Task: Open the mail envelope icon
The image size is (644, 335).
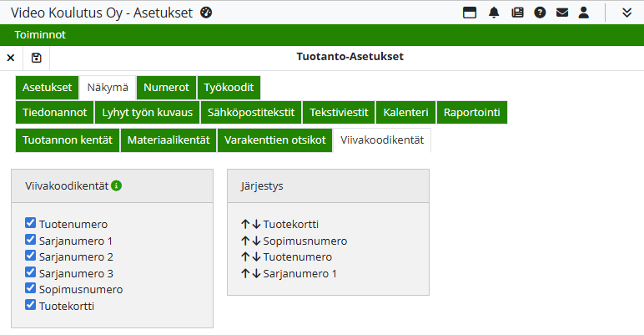Action: (x=562, y=13)
